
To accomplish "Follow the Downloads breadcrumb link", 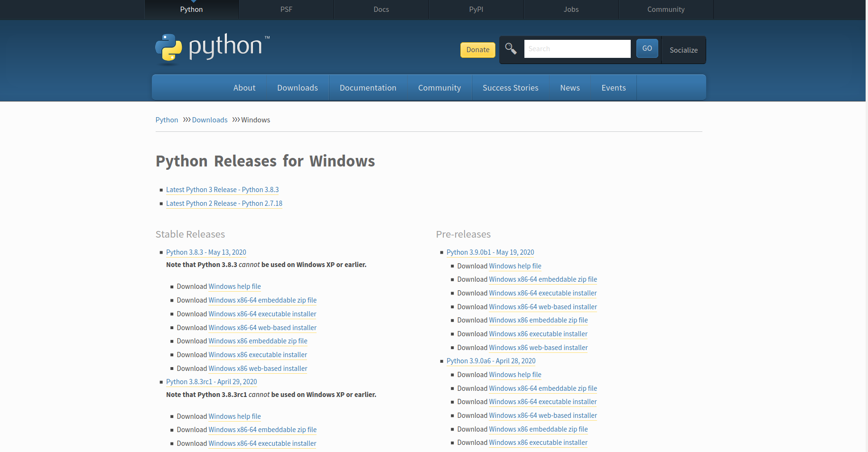I will click(209, 120).
